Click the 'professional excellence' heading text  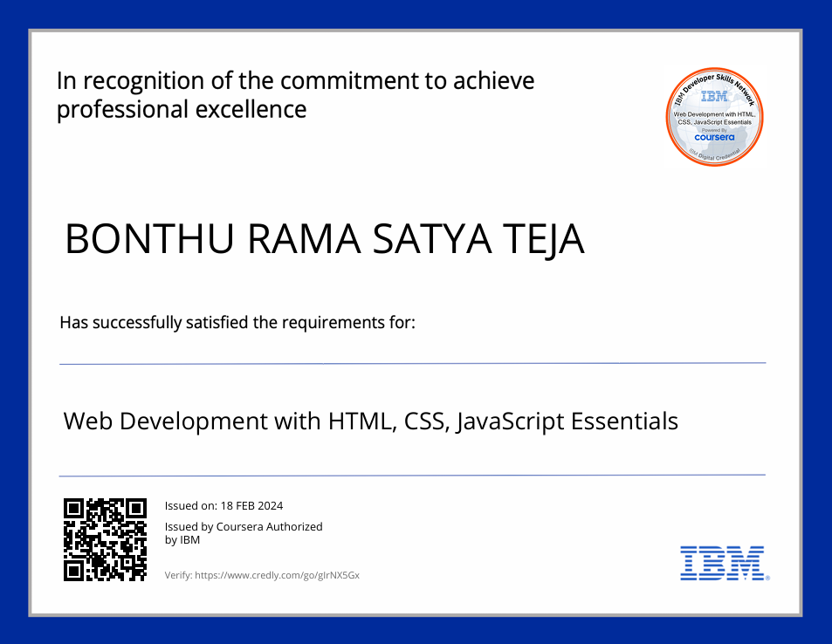click(179, 109)
